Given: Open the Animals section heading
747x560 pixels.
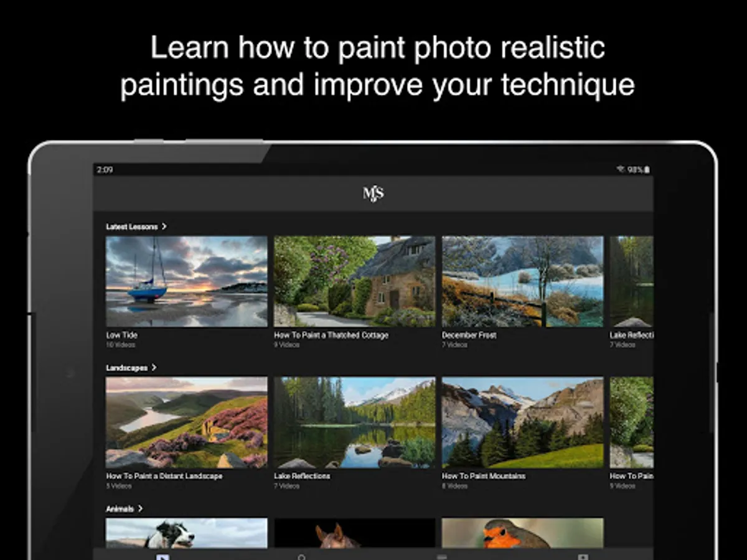Looking at the screenshot, I should [120, 509].
